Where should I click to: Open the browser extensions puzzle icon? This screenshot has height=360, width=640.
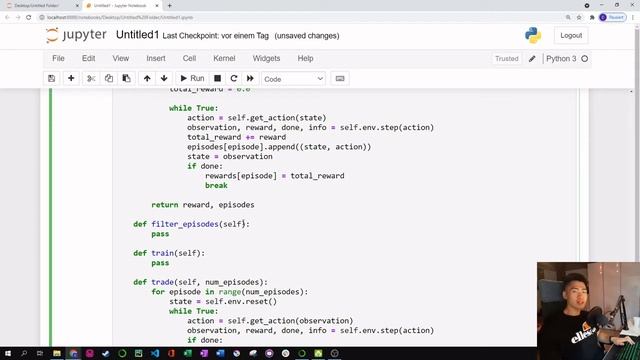[592, 18]
